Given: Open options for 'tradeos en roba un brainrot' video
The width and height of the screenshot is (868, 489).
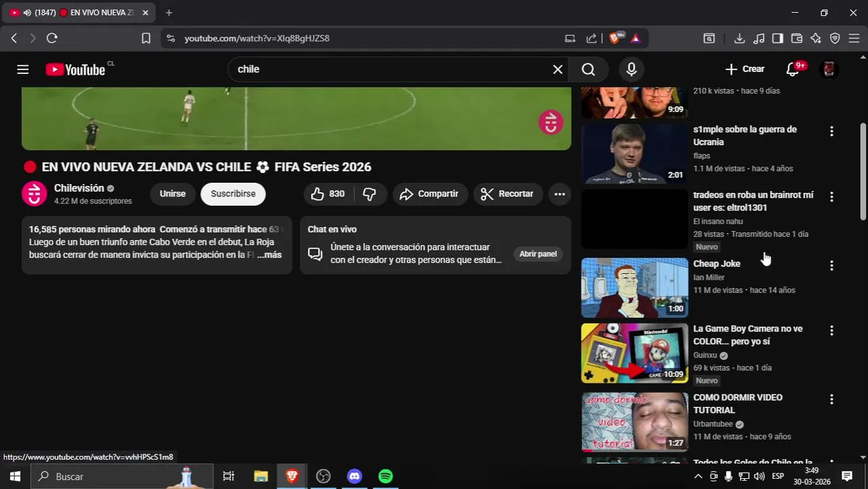Looking at the screenshot, I should point(831,197).
